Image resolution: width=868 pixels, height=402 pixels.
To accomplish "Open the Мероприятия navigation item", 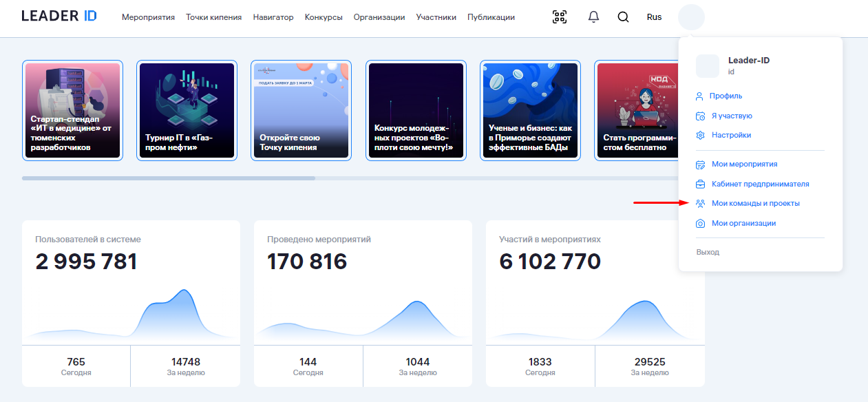I will click(x=148, y=17).
